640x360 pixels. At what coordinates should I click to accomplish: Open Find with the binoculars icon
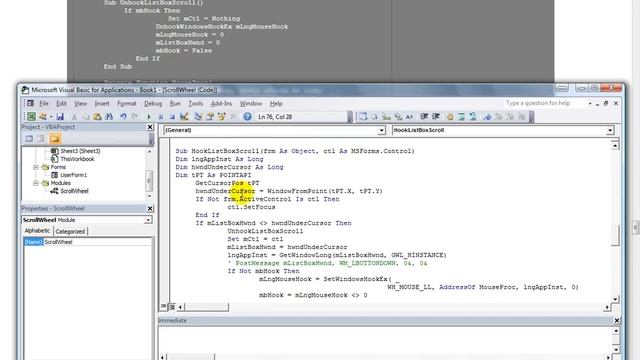pyautogui.click(x=109, y=117)
